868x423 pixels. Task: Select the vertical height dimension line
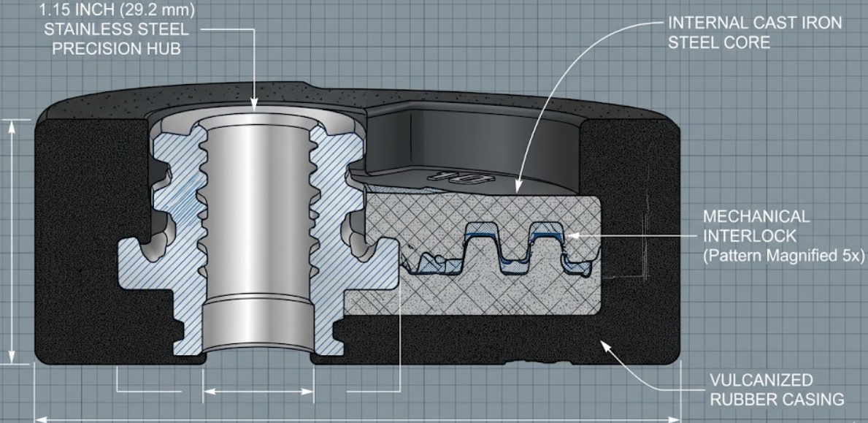coord(12,241)
